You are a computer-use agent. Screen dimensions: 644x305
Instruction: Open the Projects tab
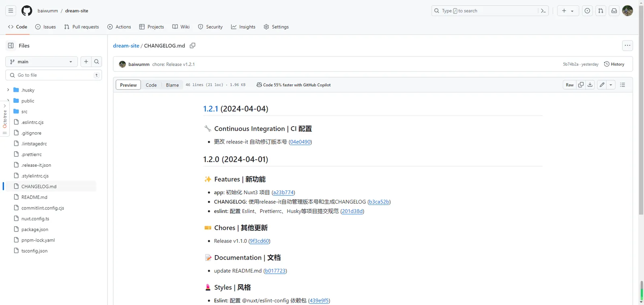click(x=152, y=27)
